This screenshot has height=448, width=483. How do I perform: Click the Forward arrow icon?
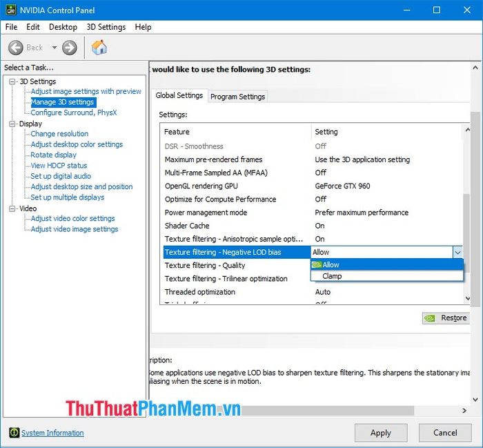point(69,48)
